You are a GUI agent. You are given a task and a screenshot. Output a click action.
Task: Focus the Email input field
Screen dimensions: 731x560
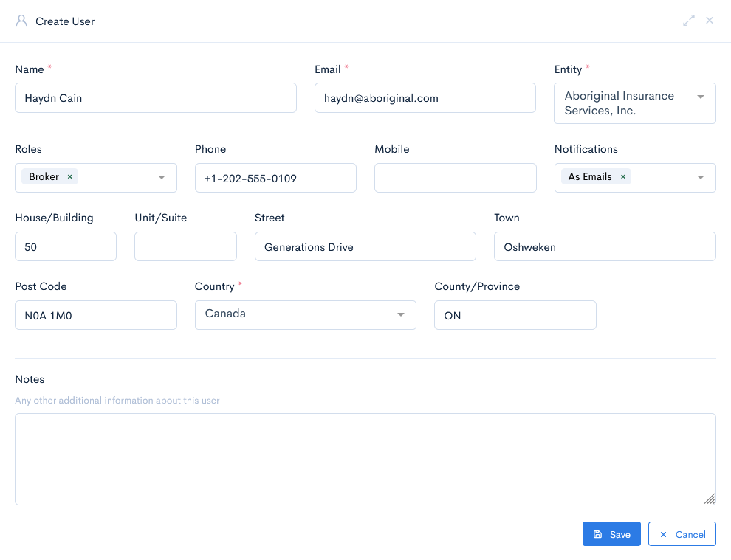point(425,98)
